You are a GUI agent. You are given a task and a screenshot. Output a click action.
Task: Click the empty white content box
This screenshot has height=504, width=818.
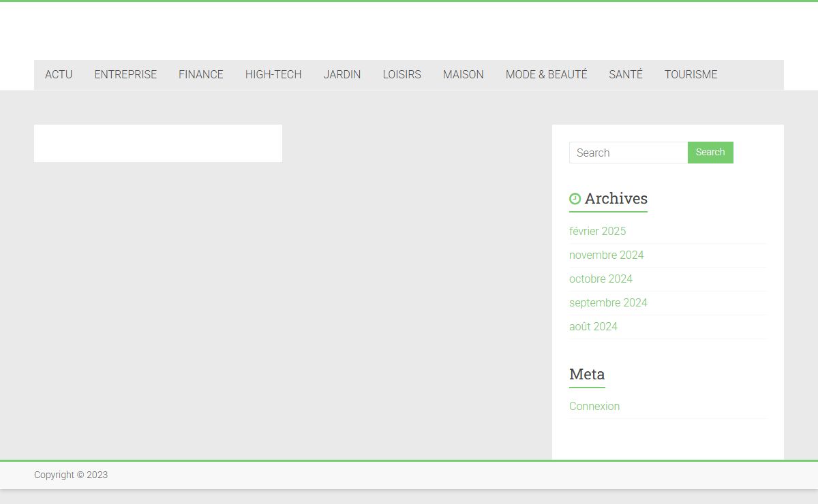click(x=157, y=143)
